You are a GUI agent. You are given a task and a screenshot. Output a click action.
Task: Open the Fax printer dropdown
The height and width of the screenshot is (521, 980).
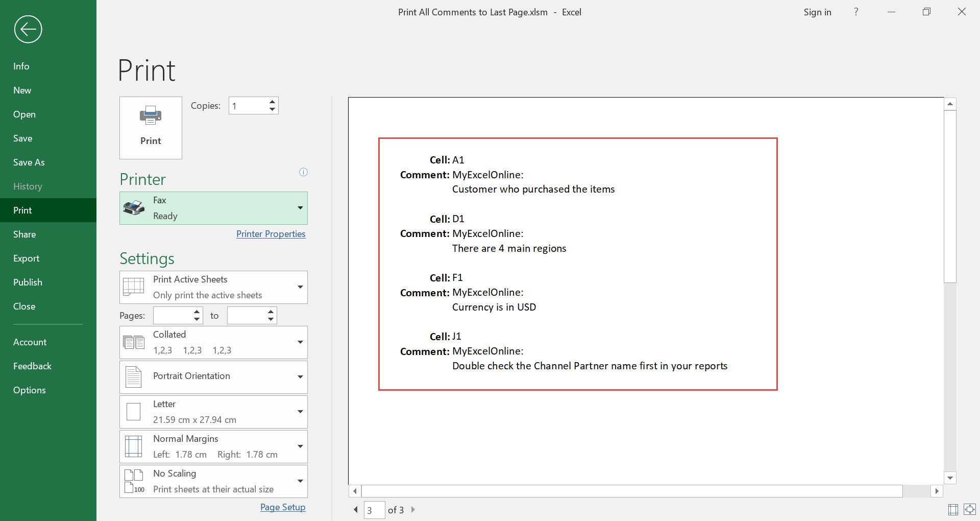pyautogui.click(x=213, y=208)
